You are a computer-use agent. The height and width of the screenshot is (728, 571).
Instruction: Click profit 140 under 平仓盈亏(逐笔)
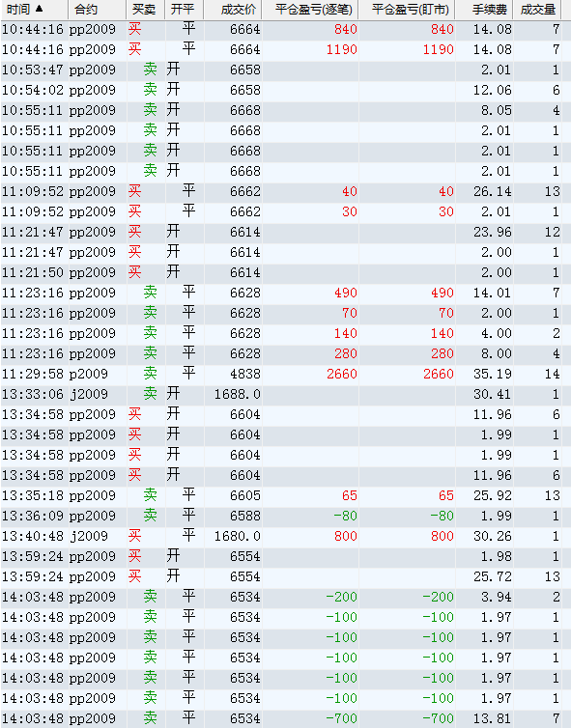345,333
